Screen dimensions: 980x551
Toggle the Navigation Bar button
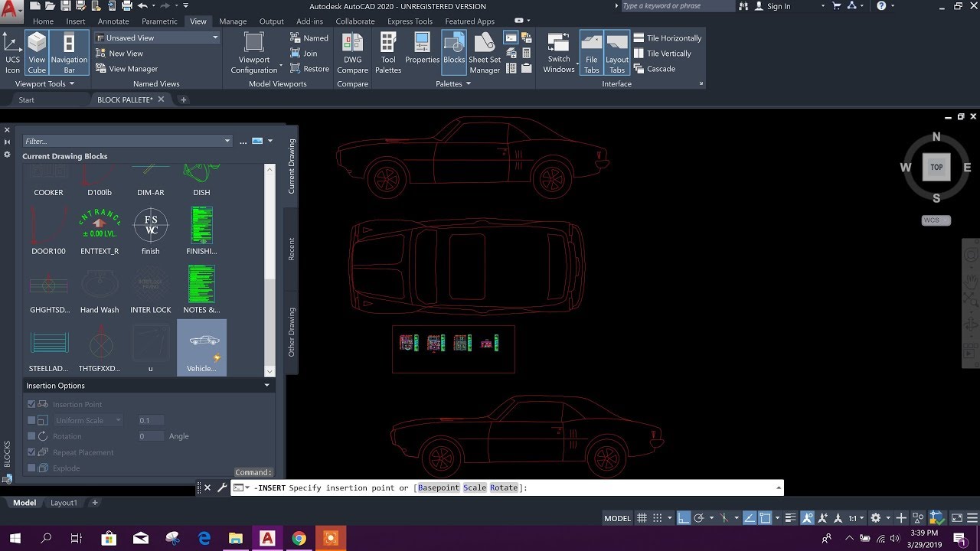tap(69, 53)
